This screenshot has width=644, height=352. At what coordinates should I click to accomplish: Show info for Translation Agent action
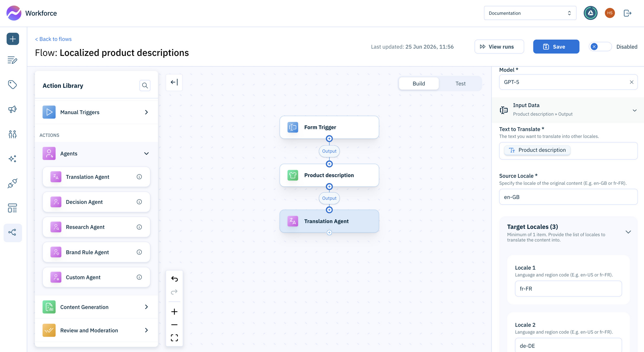tap(139, 177)
